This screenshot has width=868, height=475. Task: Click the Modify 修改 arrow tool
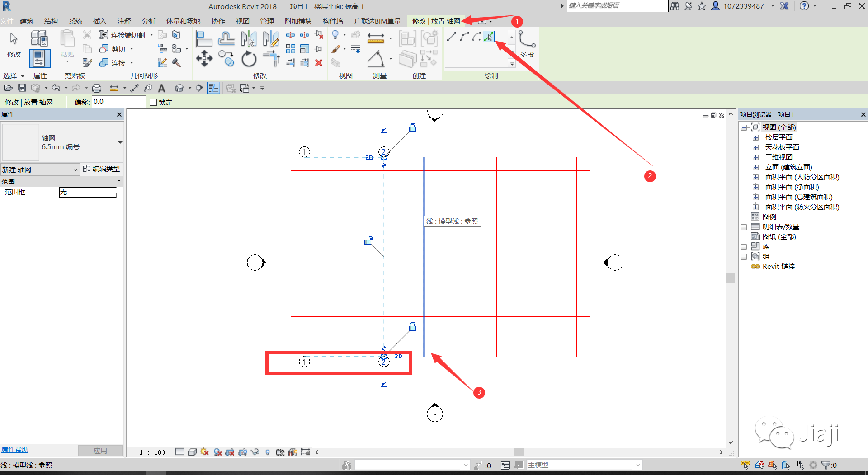click(14, 45)
